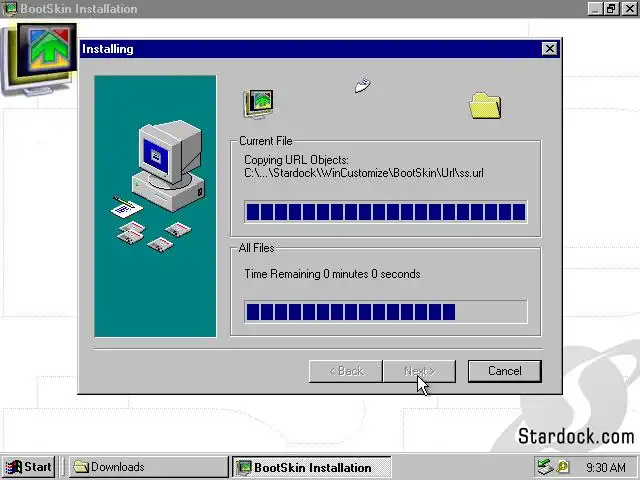Viewport: 640px width, 480px height.
Task: Click the 9:30 AM clock
Action: coord(605,467)
